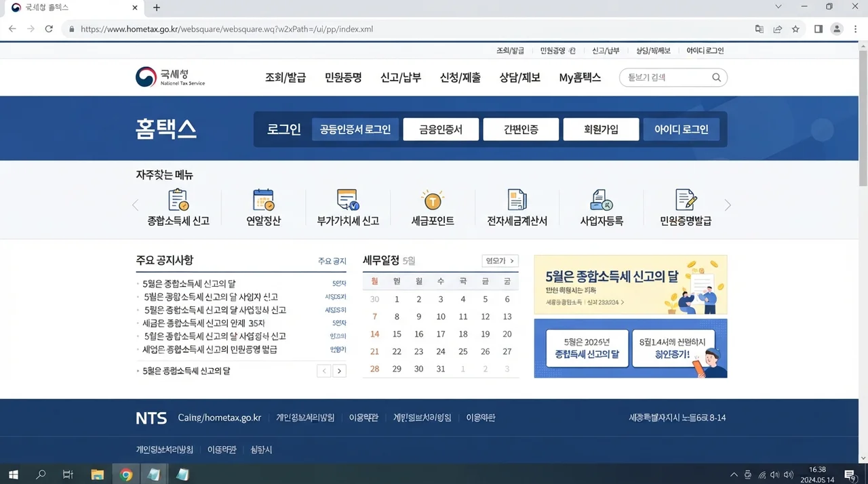Open 신청/제출 main menu
Image resolution: width=868 pixels, height=484 pixels.
tap(460, 77)
